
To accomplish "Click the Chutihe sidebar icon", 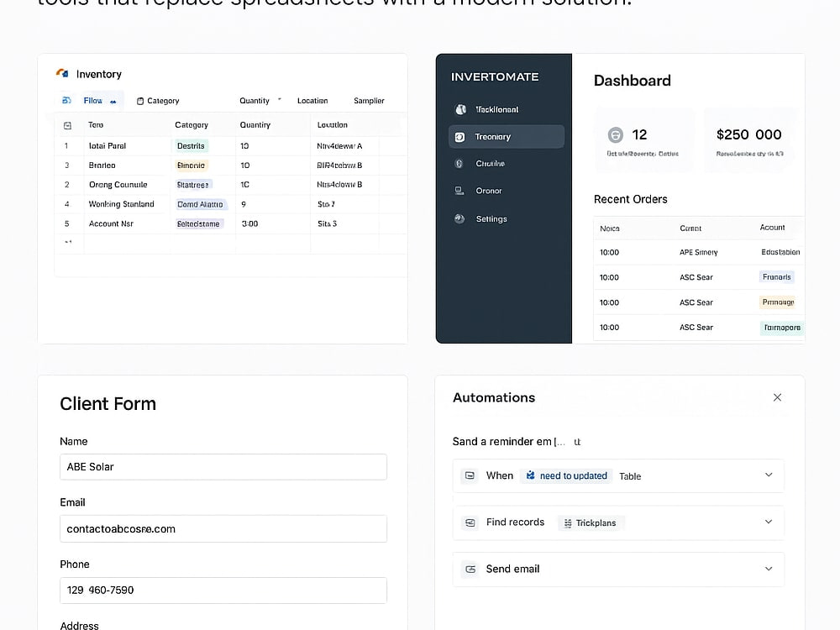I will tap(459, 164).
